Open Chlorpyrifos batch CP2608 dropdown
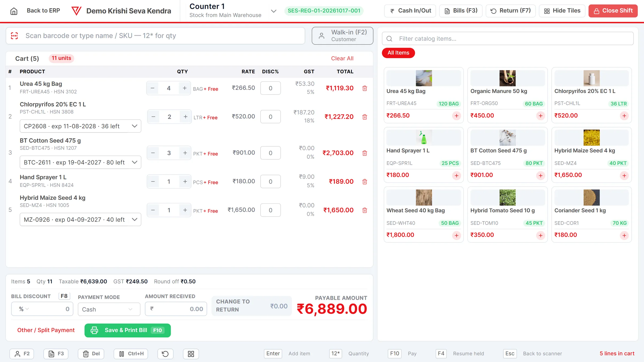 80,126
